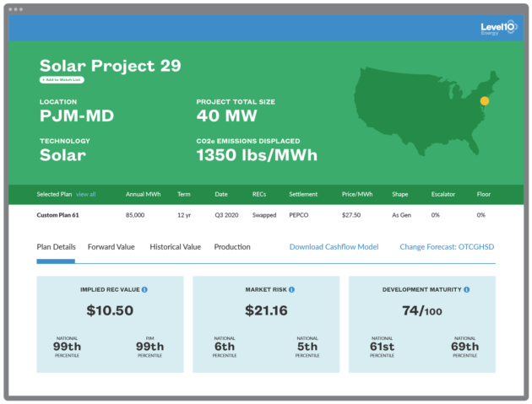
Task: Open the Change Forecast: OTCGHSD selector
Action: coord(447,247)
